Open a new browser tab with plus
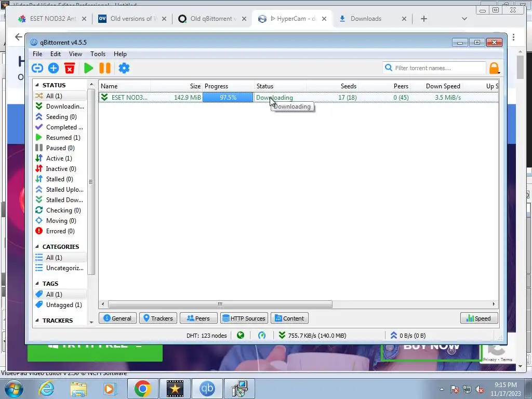 (424, 19)
